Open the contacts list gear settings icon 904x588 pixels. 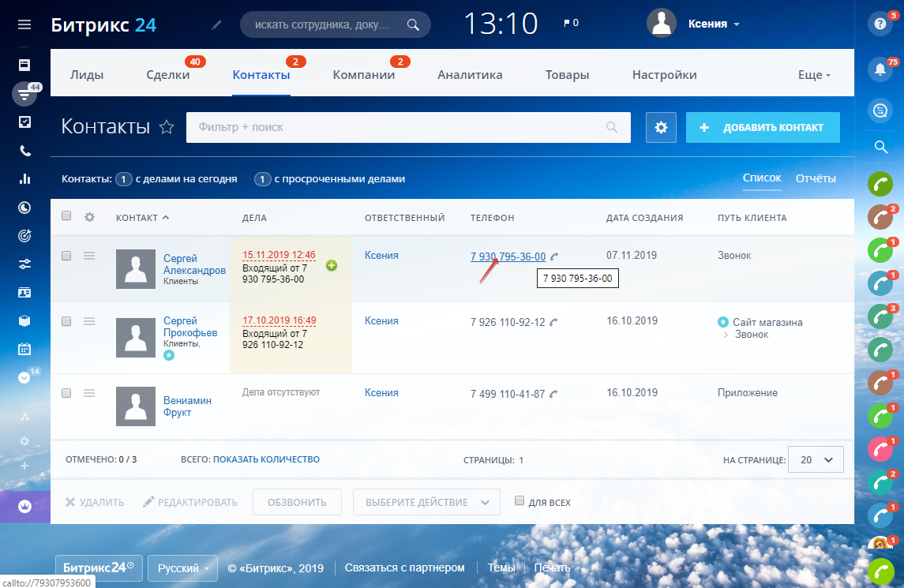pyautogui.click(x=661, y=127)
